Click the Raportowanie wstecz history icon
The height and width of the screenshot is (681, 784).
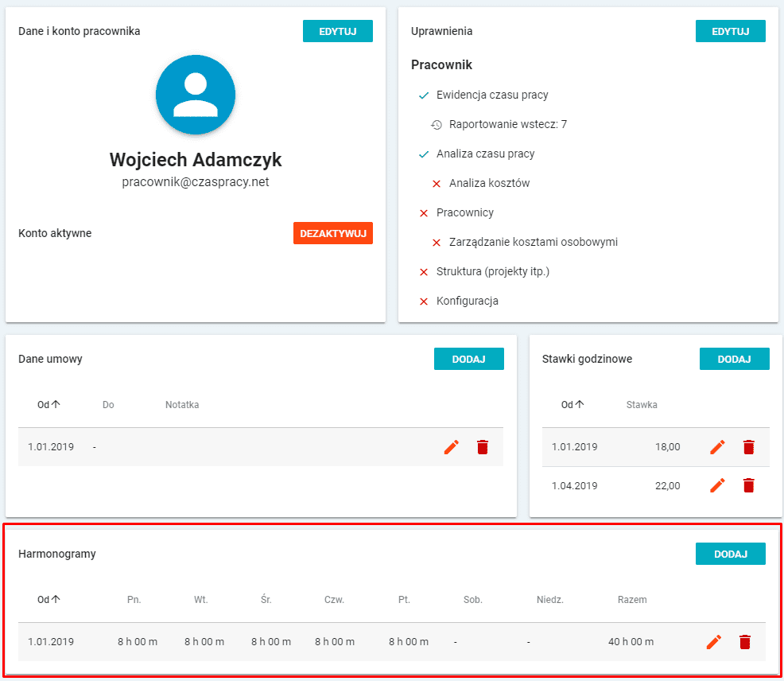pyautogui.click(x=437, y=125)
